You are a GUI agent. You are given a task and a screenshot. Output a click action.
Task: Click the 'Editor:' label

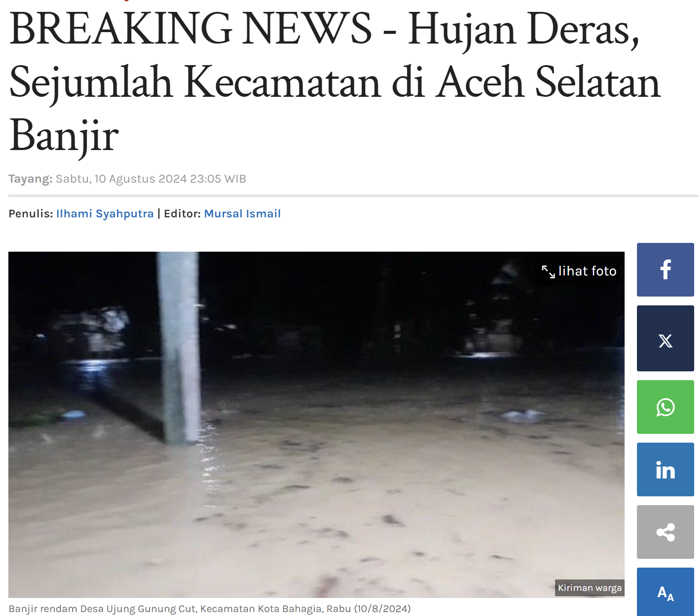182,213
